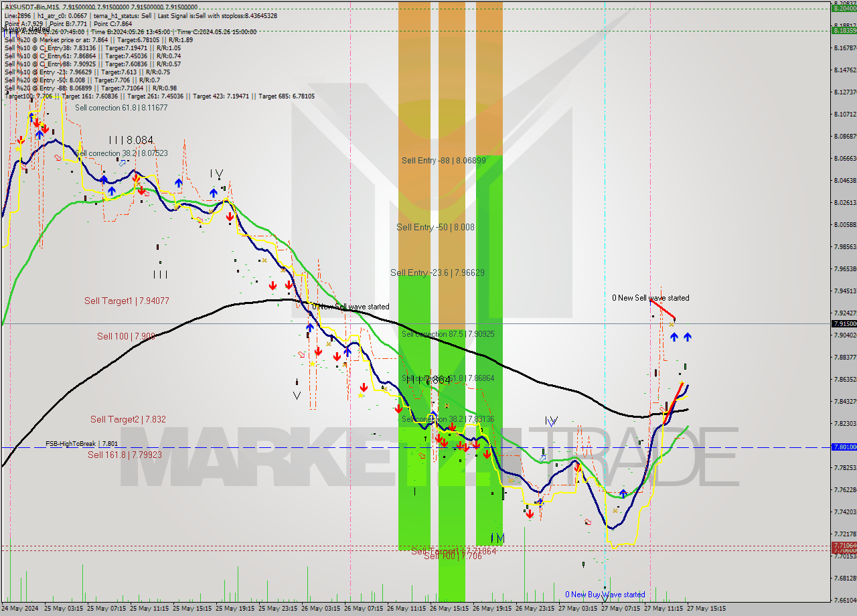
Task: Click the yellow cross marker below the red sell-wave line
Action: [672, 324]
